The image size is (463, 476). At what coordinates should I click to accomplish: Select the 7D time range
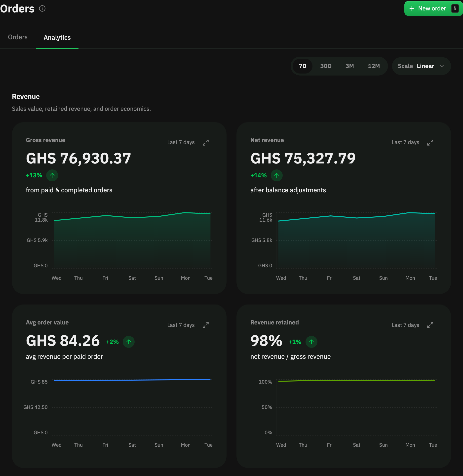[x=303, y=66]
